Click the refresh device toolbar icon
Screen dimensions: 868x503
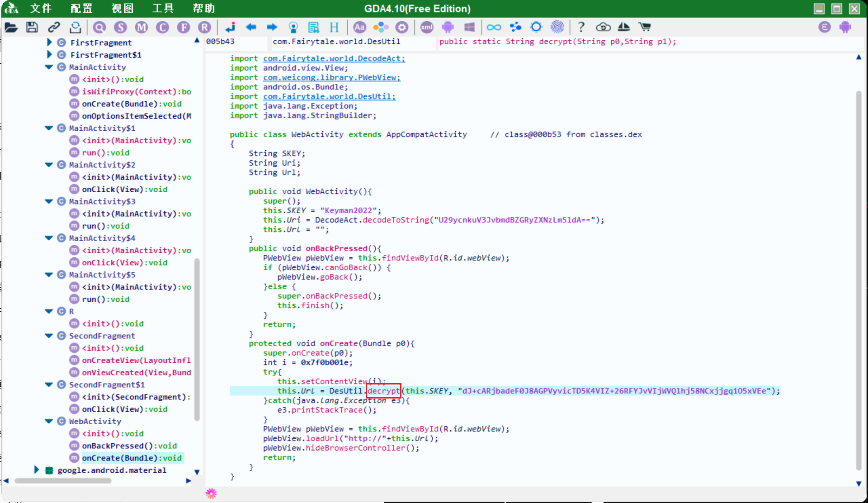click(75, 28)
